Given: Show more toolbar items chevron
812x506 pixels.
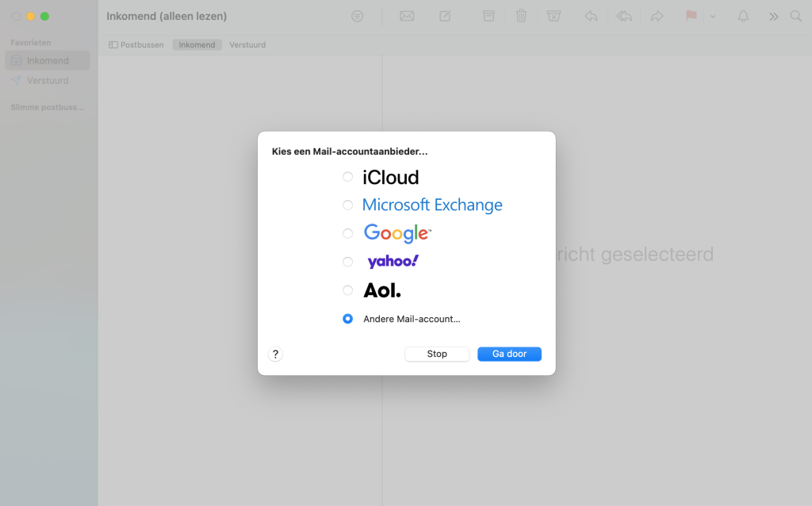Looking at the screenshot, I should (774, 17).
